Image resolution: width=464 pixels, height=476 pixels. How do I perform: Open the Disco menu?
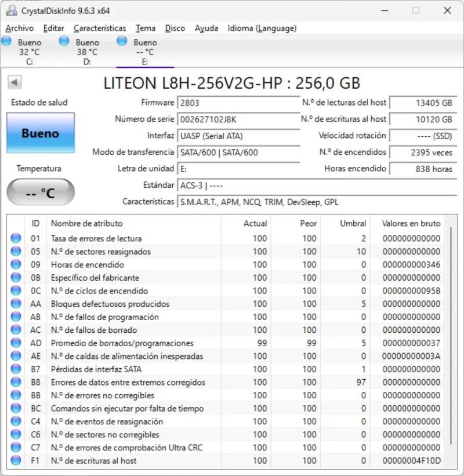[x=175, y=28]
